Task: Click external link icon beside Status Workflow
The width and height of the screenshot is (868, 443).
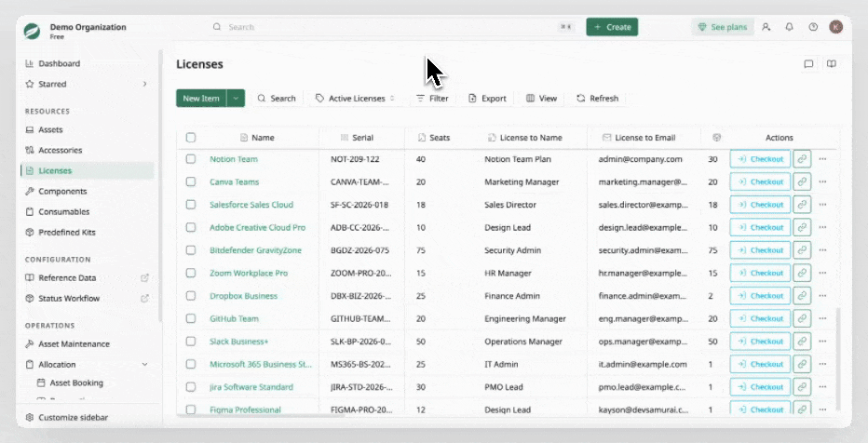Action: 144,298
